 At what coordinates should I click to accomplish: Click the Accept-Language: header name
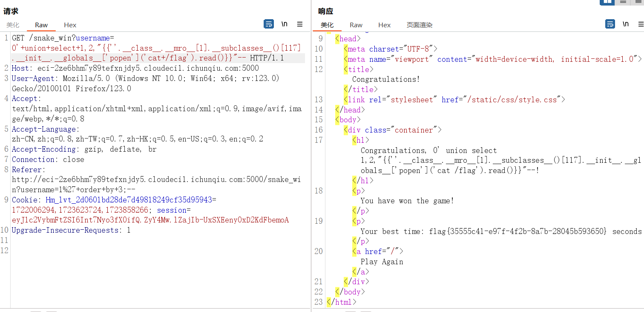coord(46,129)
